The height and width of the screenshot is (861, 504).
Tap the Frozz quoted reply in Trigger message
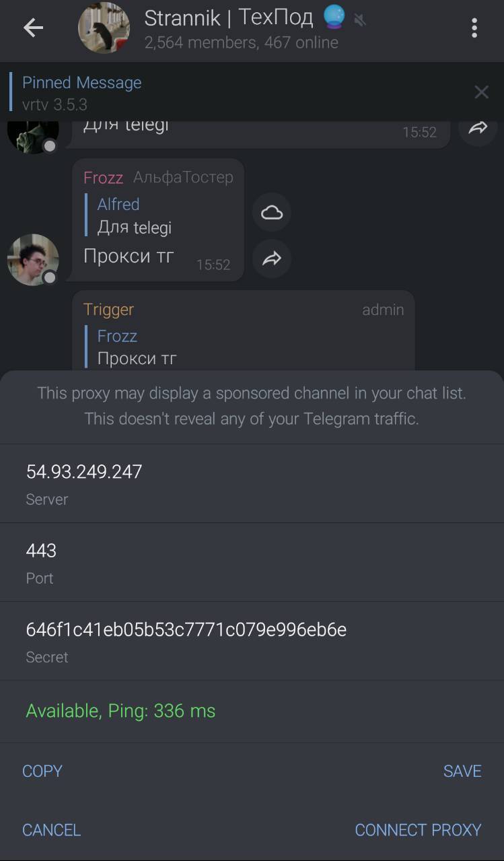[246, 347]
